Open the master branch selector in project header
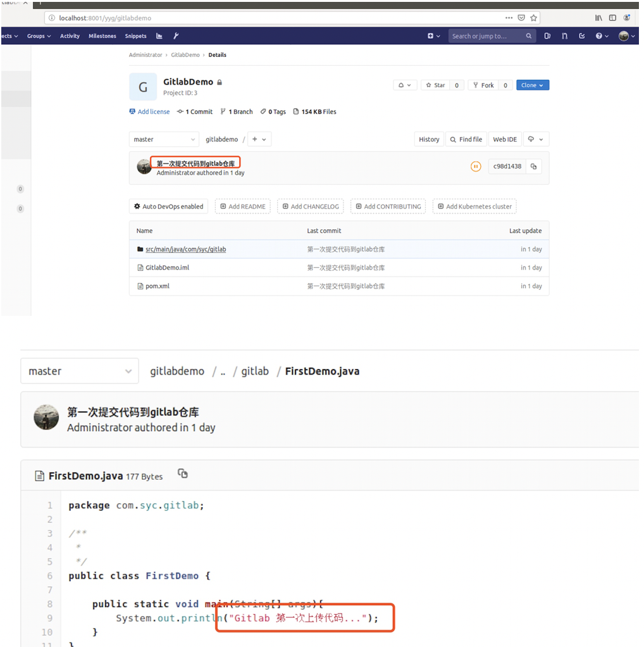 [x=164, y=139]
